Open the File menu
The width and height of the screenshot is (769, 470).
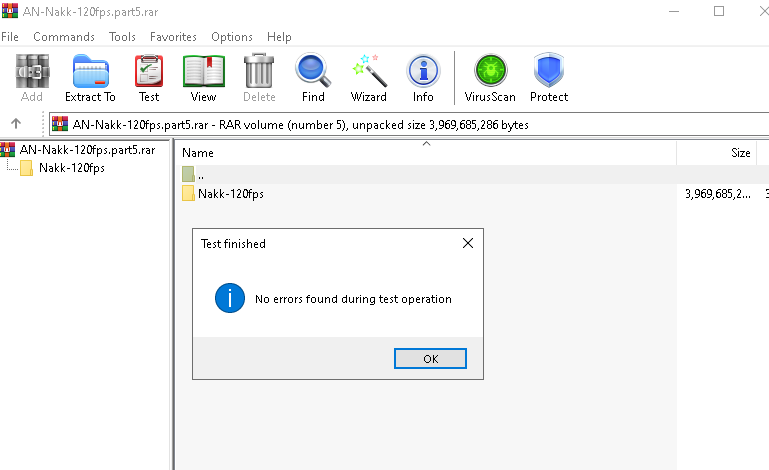tap(10, 37)
